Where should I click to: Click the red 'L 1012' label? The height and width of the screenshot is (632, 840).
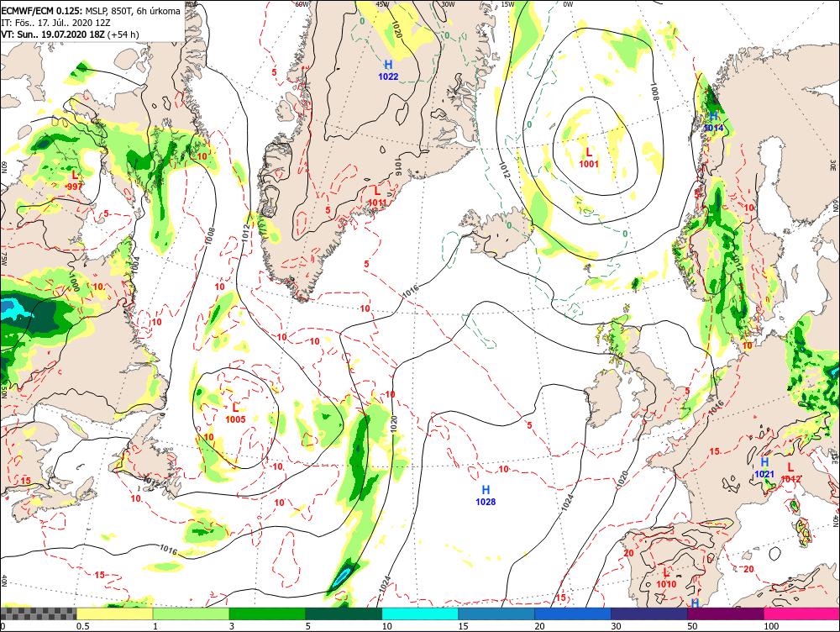(790, 473)
